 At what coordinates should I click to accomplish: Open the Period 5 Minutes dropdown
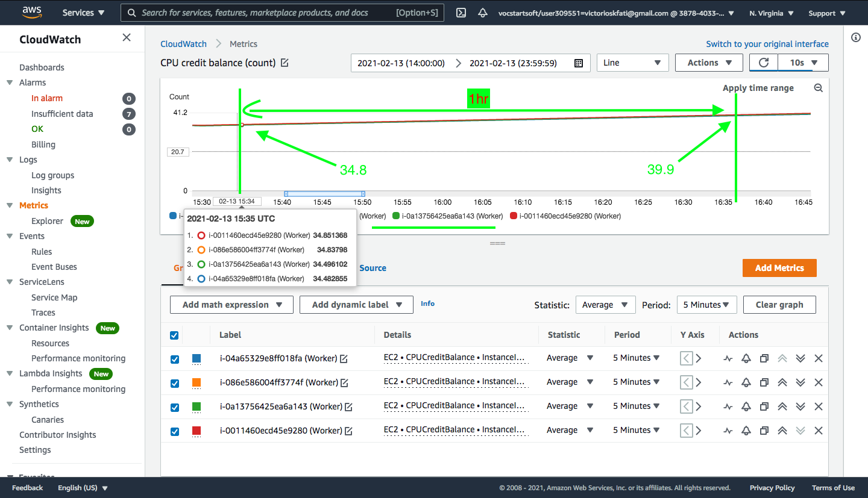[x=706, y=305]
